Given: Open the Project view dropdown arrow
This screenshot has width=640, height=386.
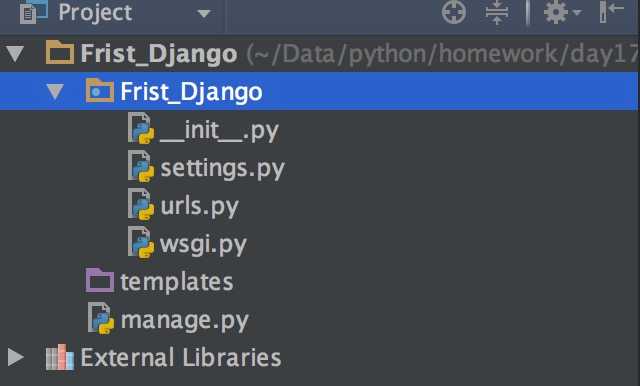Looking at the screenshot, I should (204, 13).
